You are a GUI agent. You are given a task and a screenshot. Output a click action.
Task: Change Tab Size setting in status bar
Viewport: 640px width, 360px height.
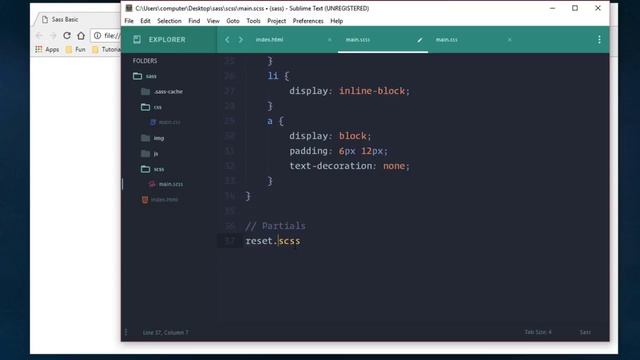tap(538, 332)
